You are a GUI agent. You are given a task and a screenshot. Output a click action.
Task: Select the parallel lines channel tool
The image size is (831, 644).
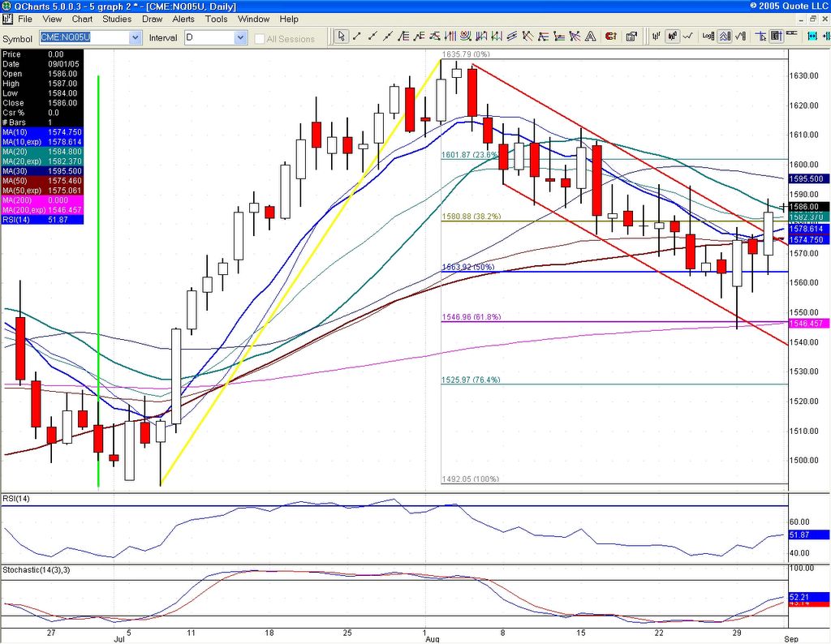click(x=513, y=36)
